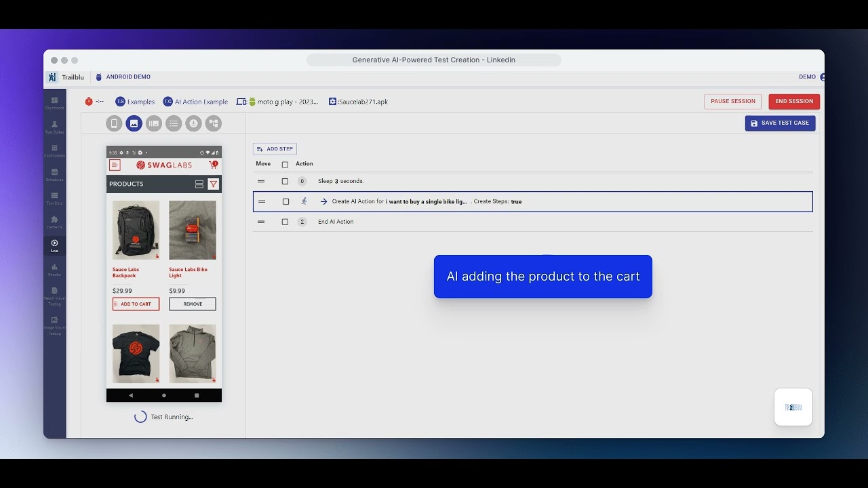This screenshot has height=488, width=868.
Task: Open Test Data in the sidebar
Action: pyautogui.click(x=54, y=199)
